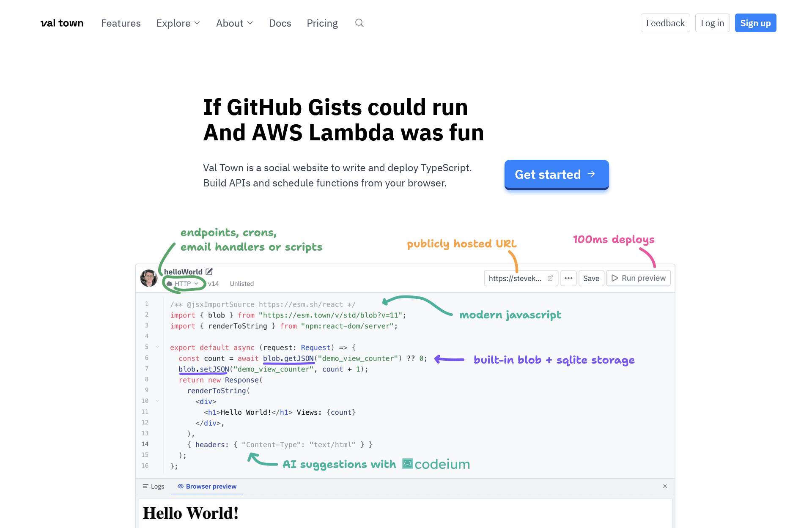Click the search magnifier icon in navbar
Viewport: 812px width, 528px height.
359,23
